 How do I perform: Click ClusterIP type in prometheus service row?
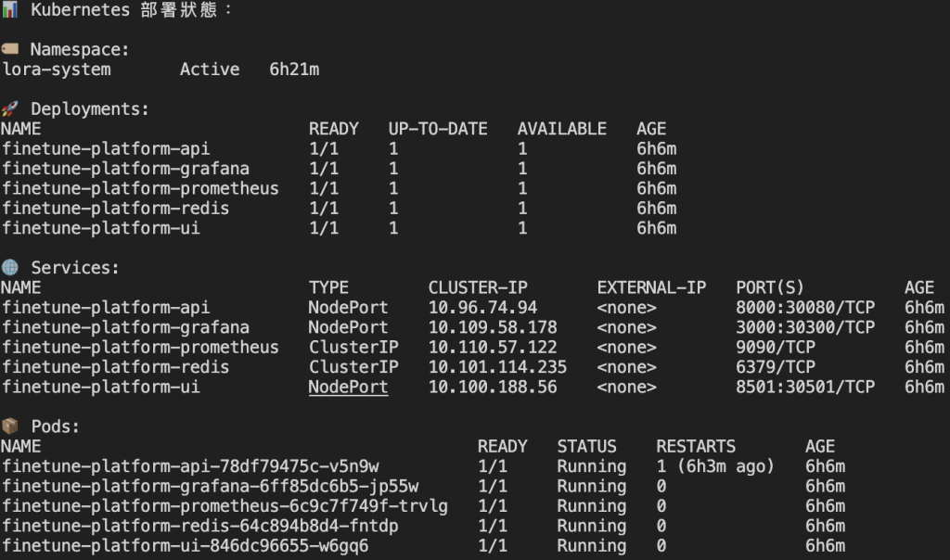click(353, 348)
